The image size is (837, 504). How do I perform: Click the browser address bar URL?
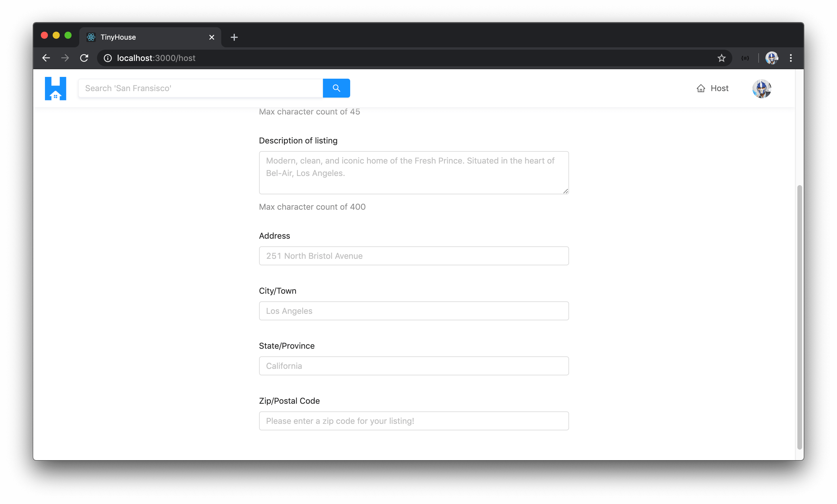156,58
